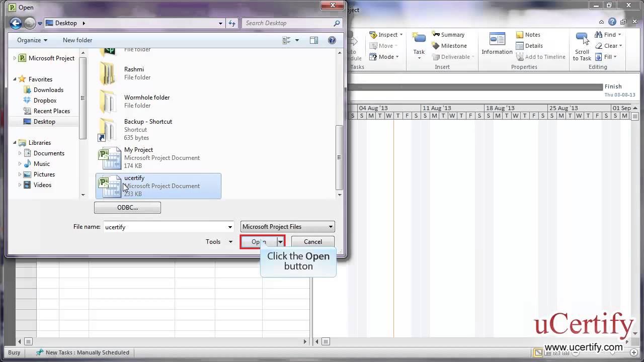Click the arrow next to Open button
Viewport: 644px width, 362px height.
click(x=280, y=242)
